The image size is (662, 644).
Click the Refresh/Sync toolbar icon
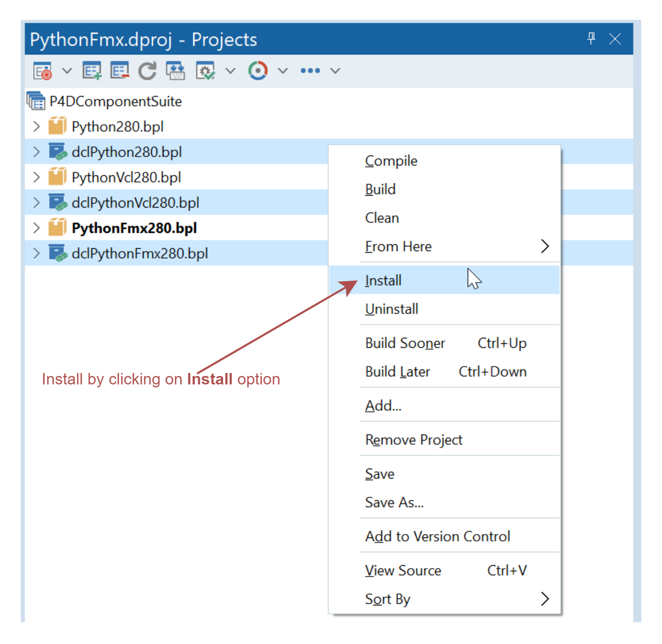pos(147,71)
